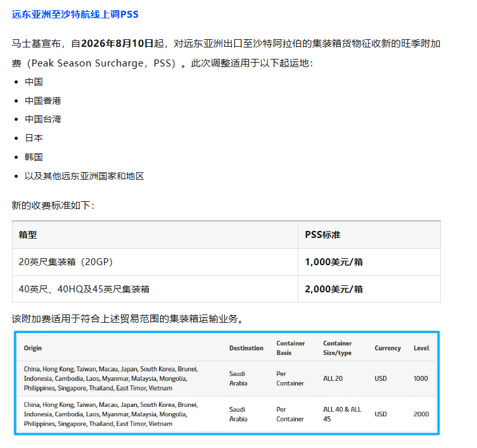477x448 pixels.
Task: Click the bullet item 中国香港
Action: click(43, 101)
